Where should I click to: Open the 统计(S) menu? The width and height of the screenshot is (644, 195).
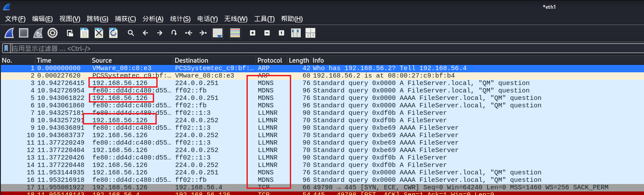(x=180, y=19)
